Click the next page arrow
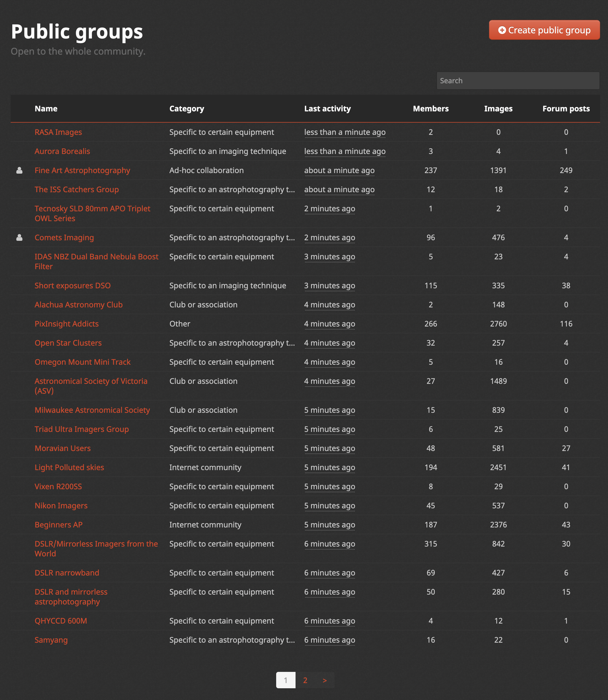Viewport: 608px width, 700px height. (325, 680)
